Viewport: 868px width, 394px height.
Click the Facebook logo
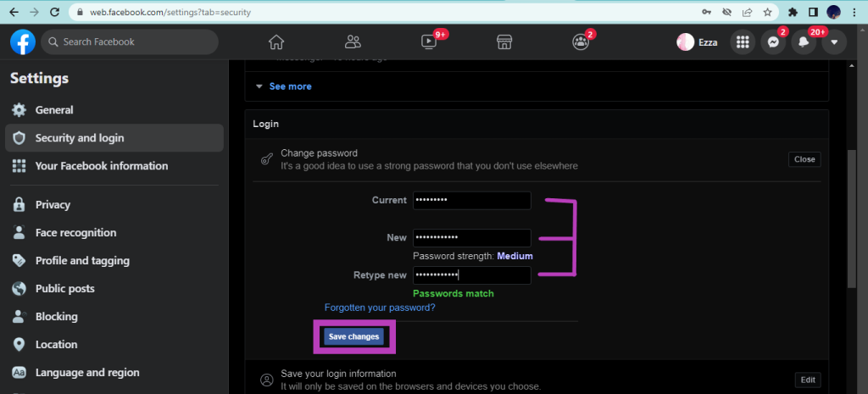(x=23, y=42)
